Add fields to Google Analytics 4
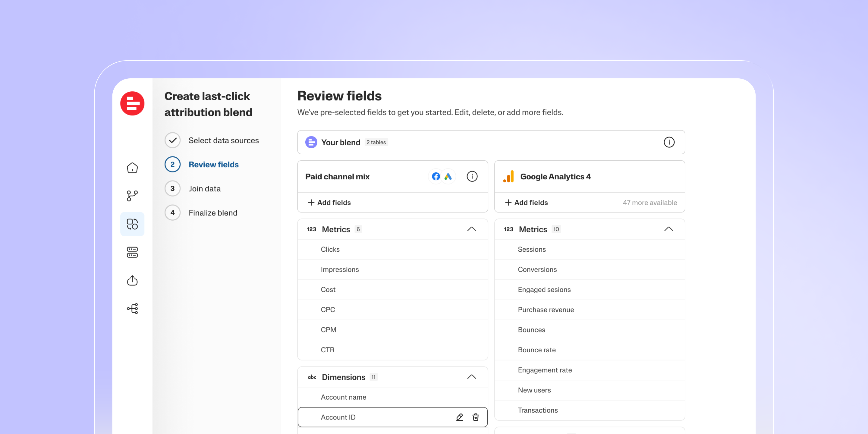Viewport: 868px width, 434px height. (526, 203)
